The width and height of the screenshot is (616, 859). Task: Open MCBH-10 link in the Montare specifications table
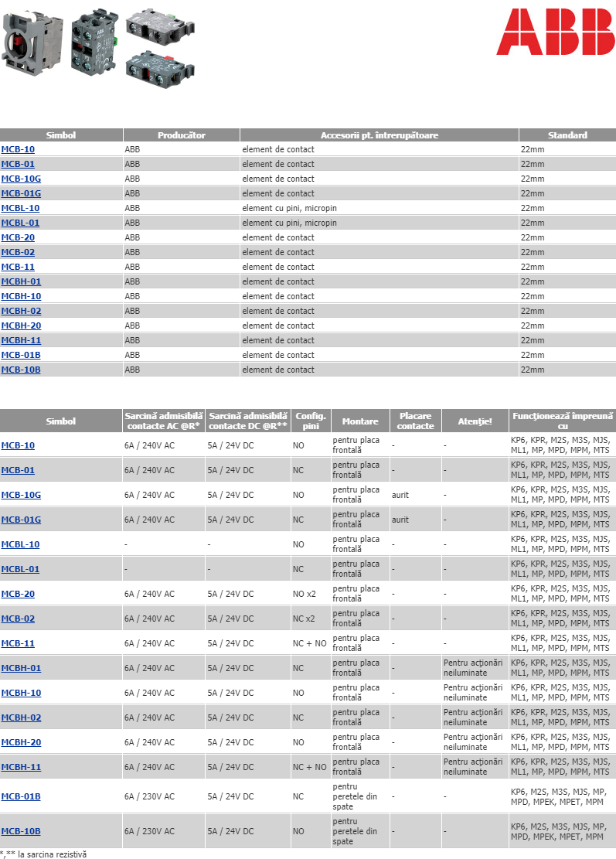[x=21, y=693]
